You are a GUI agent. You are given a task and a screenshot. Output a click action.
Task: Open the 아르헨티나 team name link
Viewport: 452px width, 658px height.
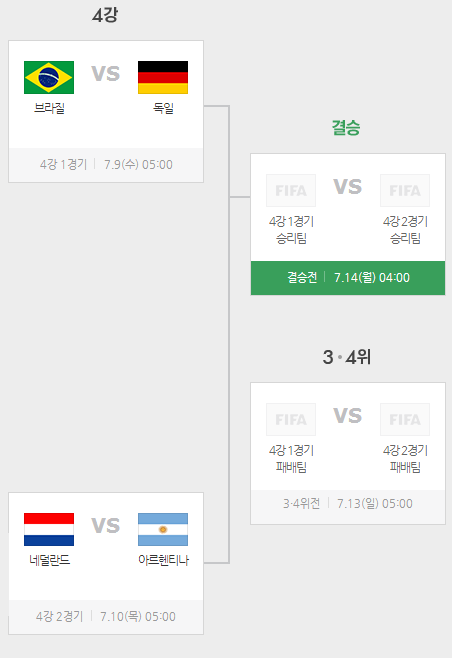[x=163, y=560]
